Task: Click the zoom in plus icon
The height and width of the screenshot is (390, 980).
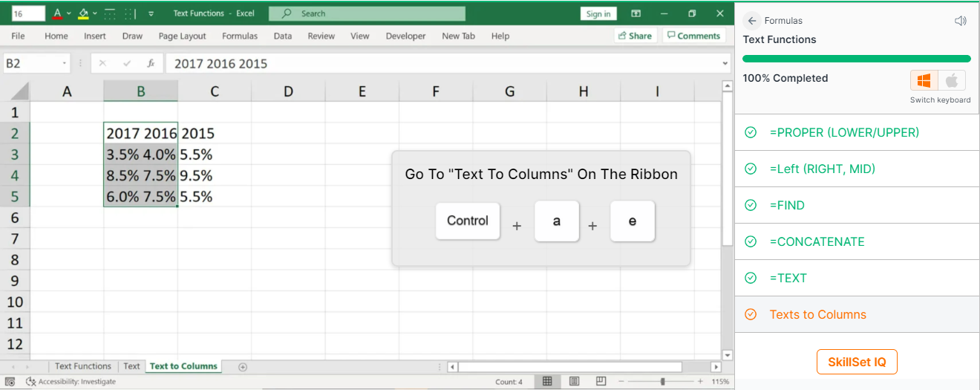Action: [x=699, y=382]
